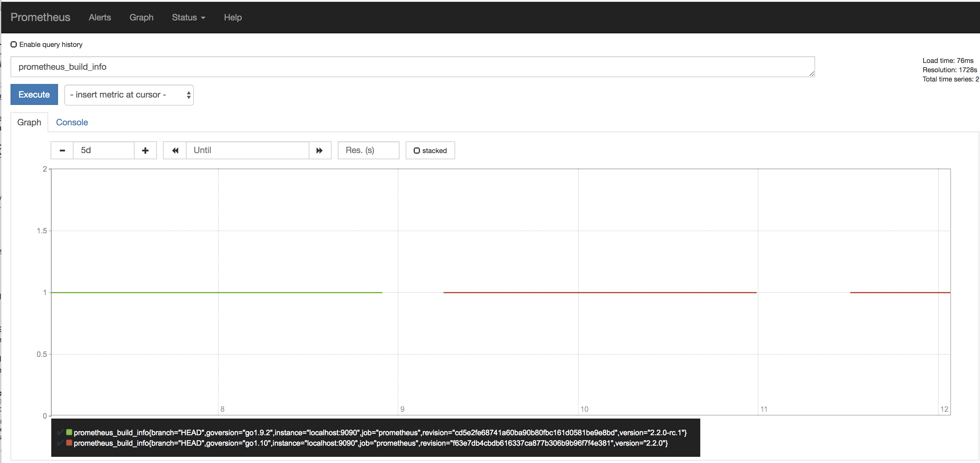Switch to the Console tab

tap(72, 122)
